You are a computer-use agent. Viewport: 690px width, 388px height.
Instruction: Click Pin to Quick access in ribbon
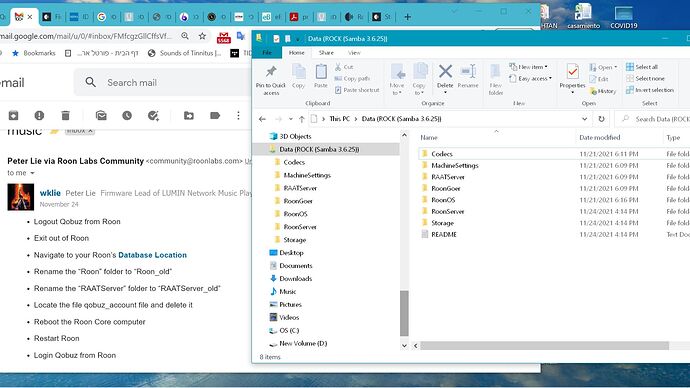pos(271,80)
